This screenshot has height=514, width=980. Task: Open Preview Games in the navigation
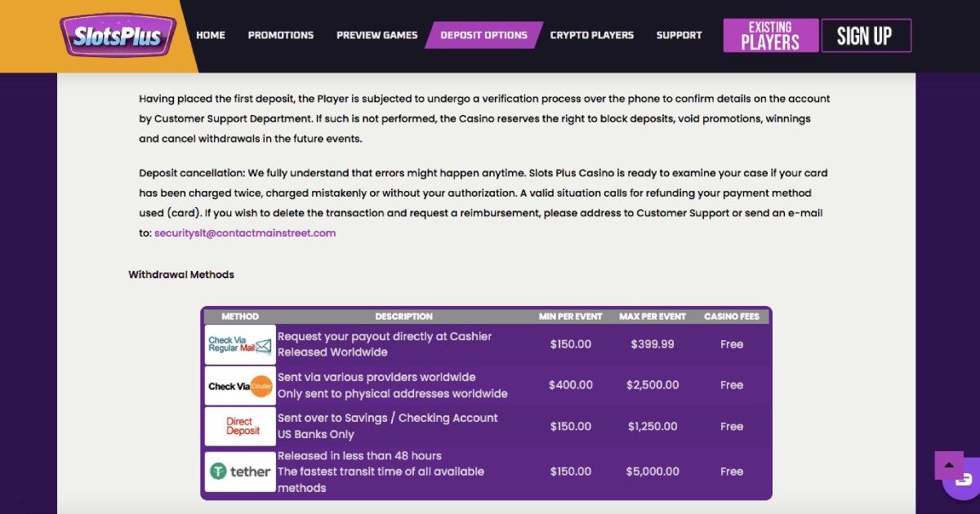click(376, 35)
